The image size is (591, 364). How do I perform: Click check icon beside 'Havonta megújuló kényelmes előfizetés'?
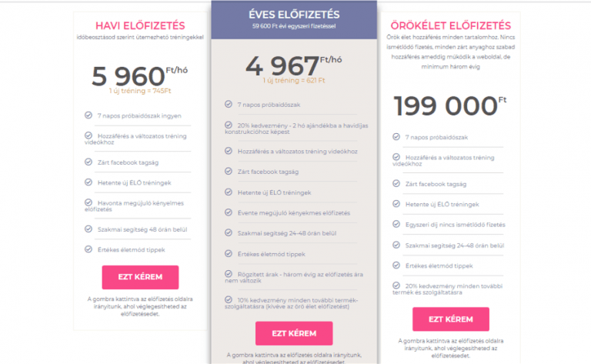click(88, 202)
